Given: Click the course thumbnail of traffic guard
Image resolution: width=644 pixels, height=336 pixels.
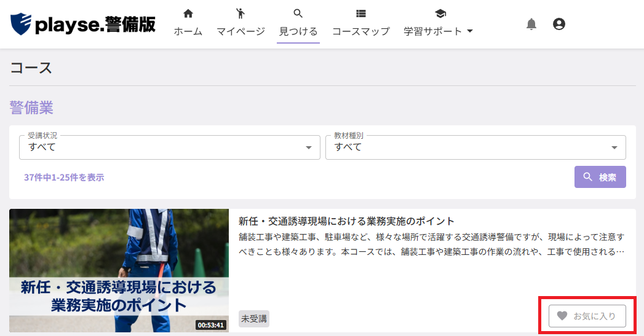Looking at the screenshot, I should click(119, 270).
